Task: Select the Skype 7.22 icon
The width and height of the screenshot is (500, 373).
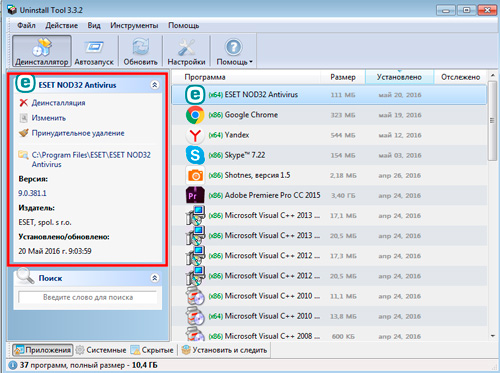Action: coord(195,155)
